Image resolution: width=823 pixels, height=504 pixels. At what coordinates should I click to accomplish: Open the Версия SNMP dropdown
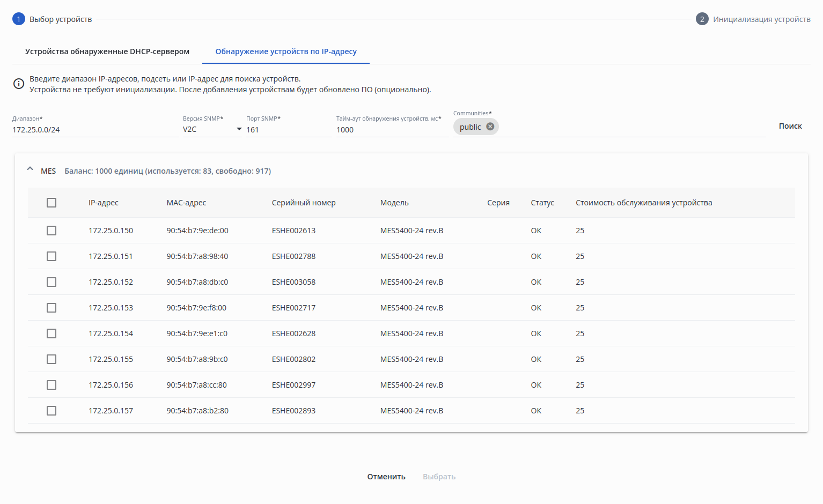tap(212, 129)
